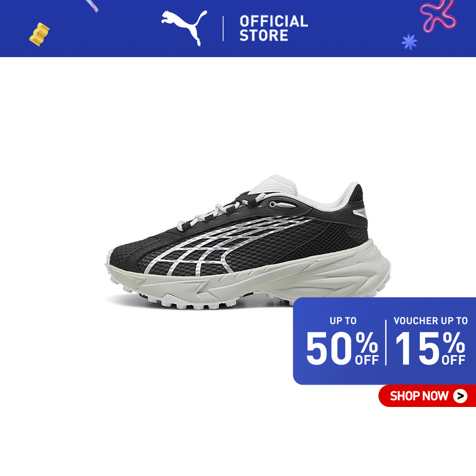The width and height of the screenshot is (476, 476).
Task: Click the purple streak decoration in banner
Action: coord(92,6)
